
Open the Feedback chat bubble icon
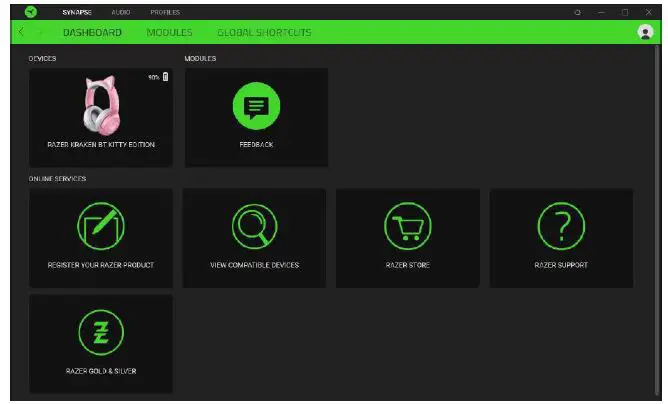tap(256, 106)
